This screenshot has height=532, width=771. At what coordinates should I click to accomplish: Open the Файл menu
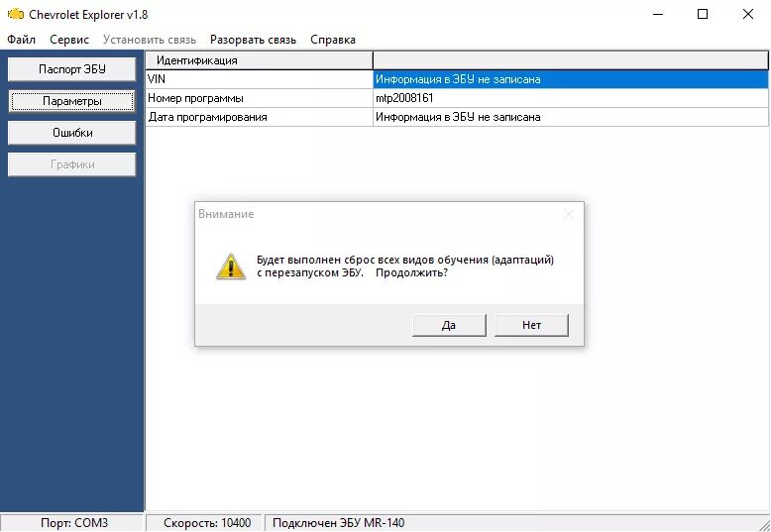(21, 40)
